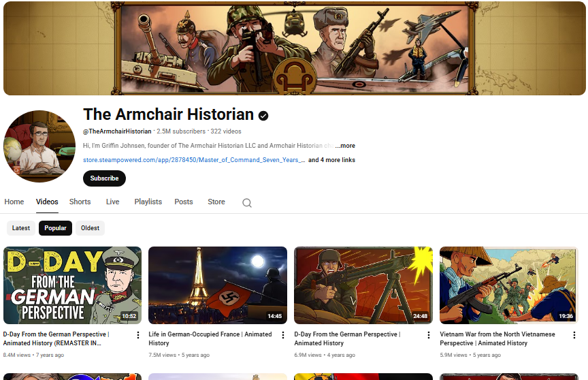Select the Latest sort chip
Image resolution: width=588 pixels, height=380 pixels.
21,228
